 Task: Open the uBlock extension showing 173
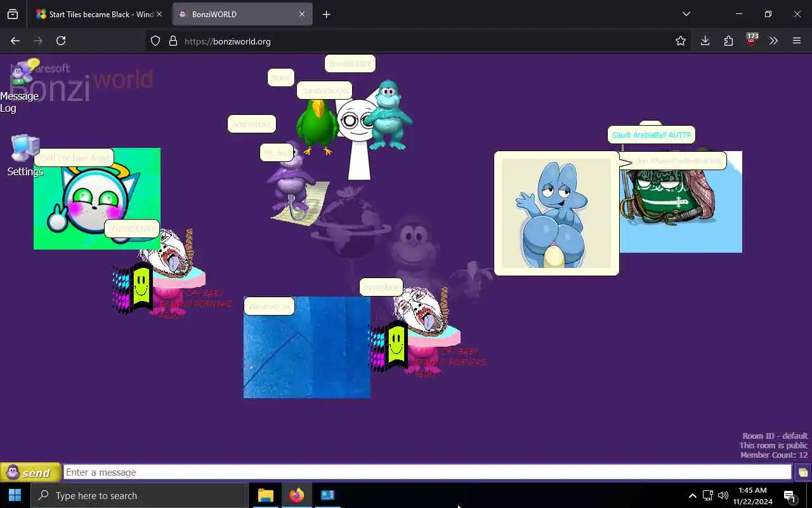click(x=752, y=40)
